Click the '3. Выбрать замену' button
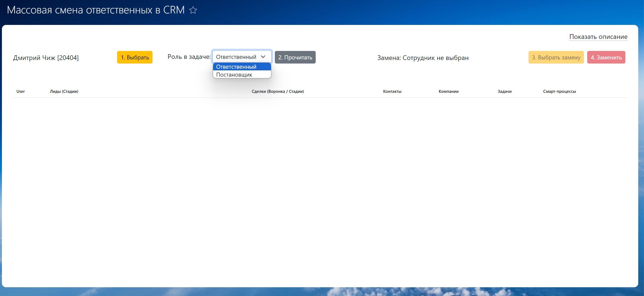The image size is (644, 296). coord(556,58)
